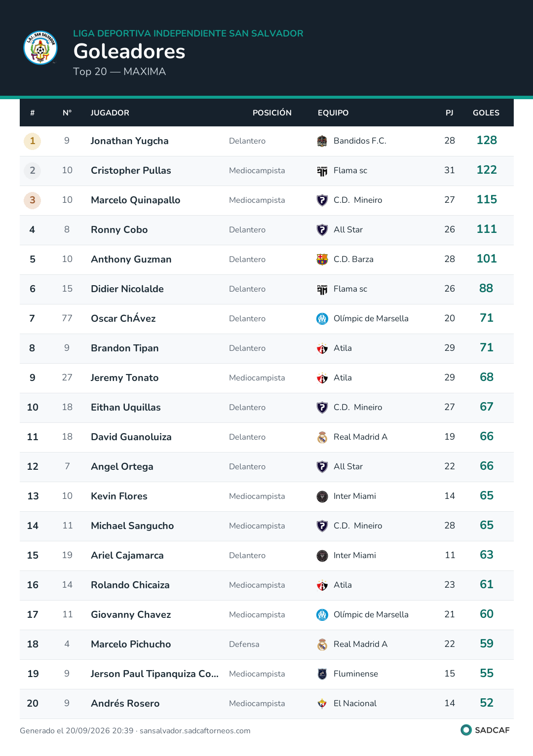Click the POSICIÓN column header
533x756 pixels.
[272, 113]
